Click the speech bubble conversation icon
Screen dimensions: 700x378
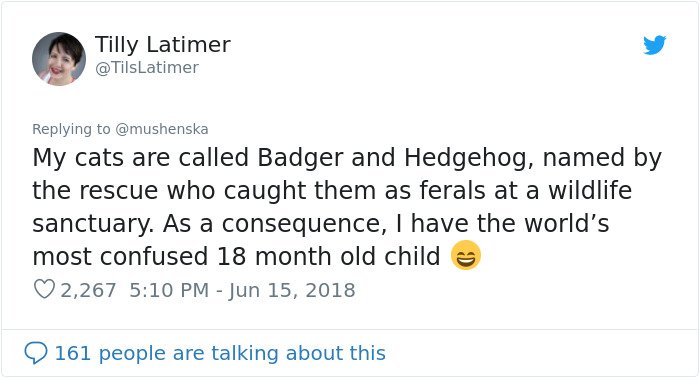[36, 353]
